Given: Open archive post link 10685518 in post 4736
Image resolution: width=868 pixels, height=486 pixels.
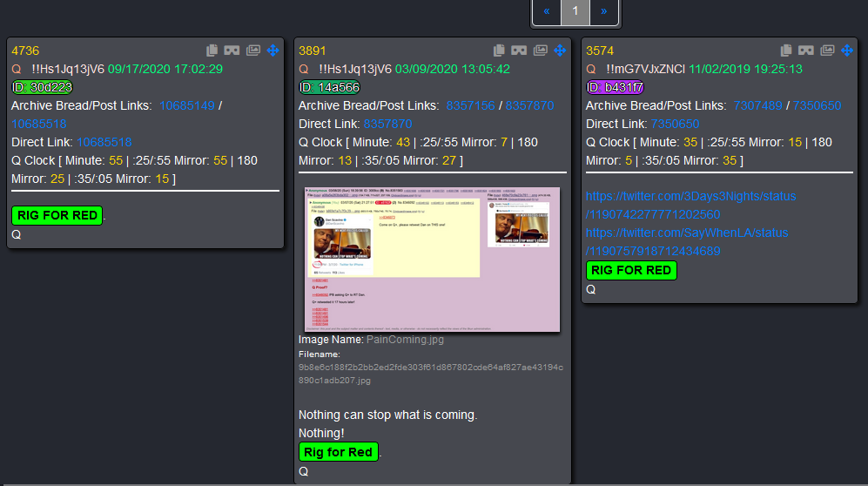Looking at the screenshot, I should click(x=39, y=124).
